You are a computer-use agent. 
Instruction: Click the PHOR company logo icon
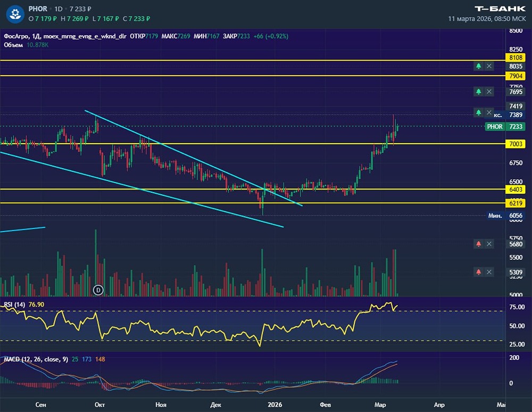point(15,14)
